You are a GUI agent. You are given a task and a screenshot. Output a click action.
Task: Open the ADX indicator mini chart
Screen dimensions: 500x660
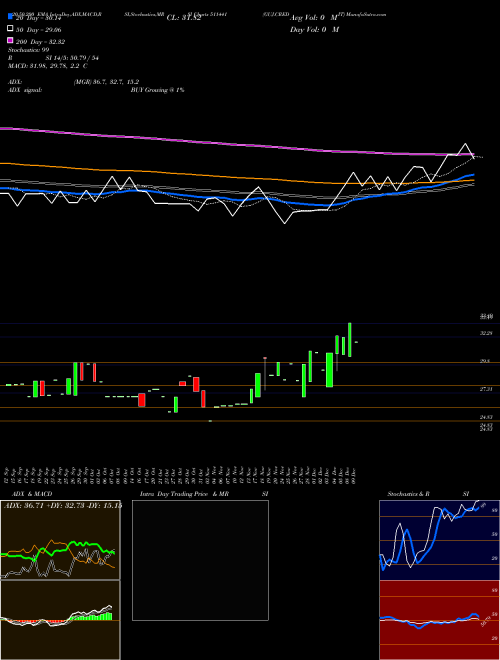(x=60, y=540)
